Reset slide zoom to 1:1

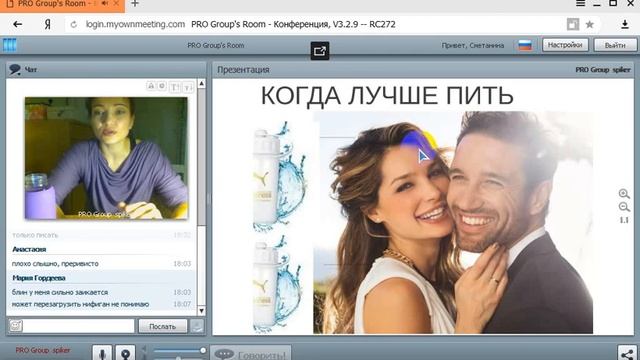624,220
